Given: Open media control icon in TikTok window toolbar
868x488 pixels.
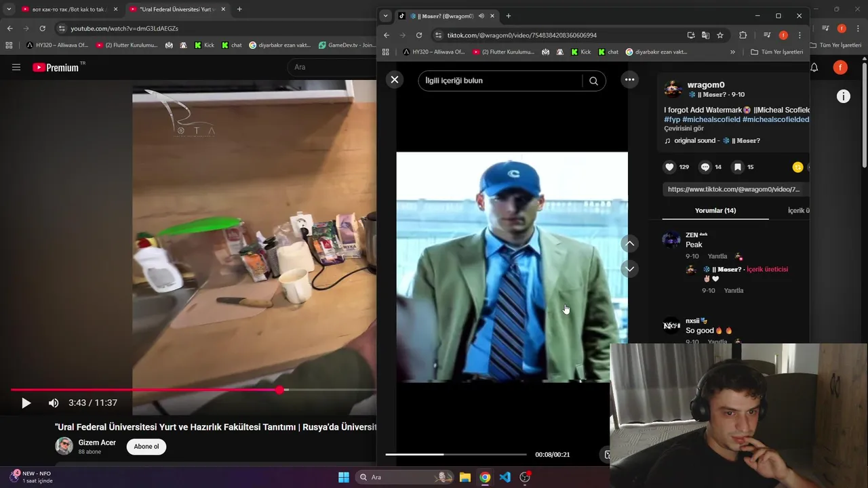Looking at the screenshot, I should click(767, 35).
